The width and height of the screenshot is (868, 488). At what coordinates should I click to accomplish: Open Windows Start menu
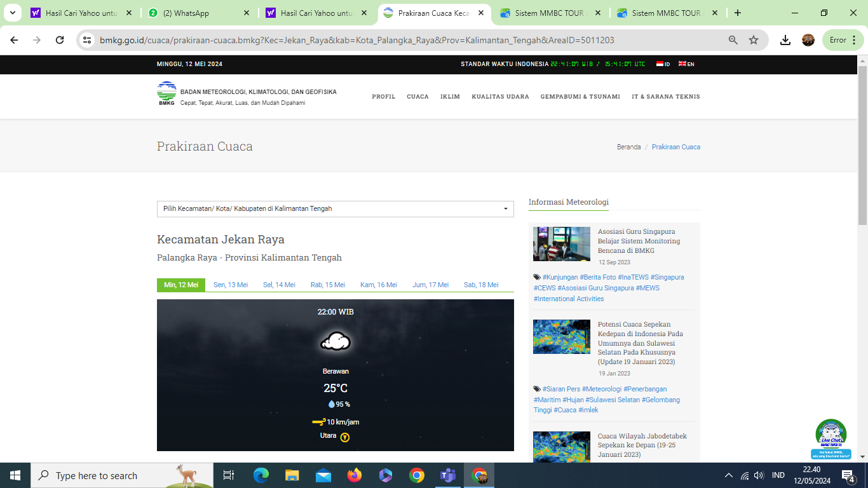tap(15, 475)
